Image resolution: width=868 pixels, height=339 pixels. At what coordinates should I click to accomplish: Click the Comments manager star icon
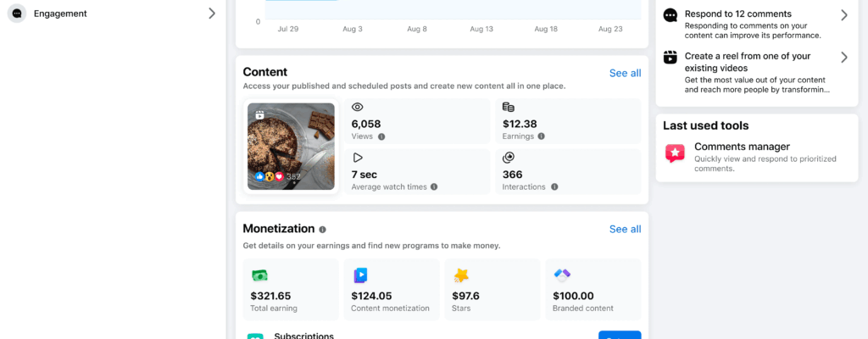(x=675, y=153)
